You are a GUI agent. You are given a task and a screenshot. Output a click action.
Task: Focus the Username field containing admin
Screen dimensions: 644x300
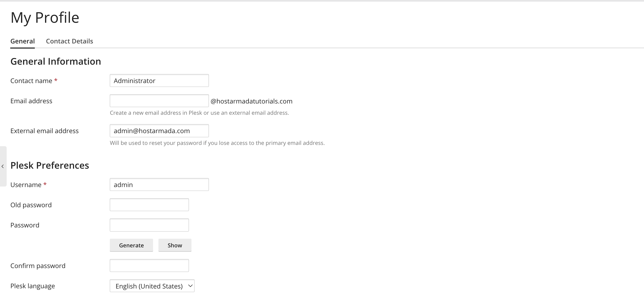click(x=159, y=184)
